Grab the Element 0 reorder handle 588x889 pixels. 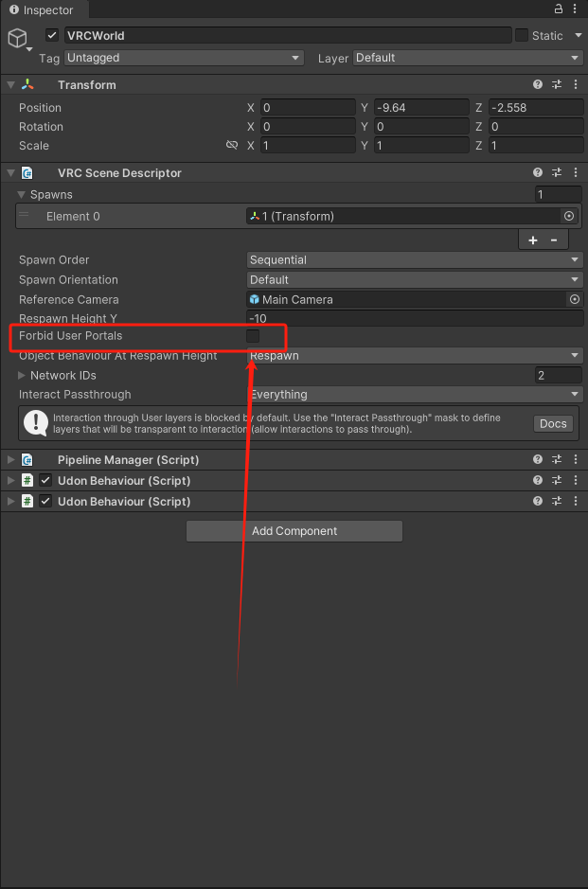click(24, 215)
